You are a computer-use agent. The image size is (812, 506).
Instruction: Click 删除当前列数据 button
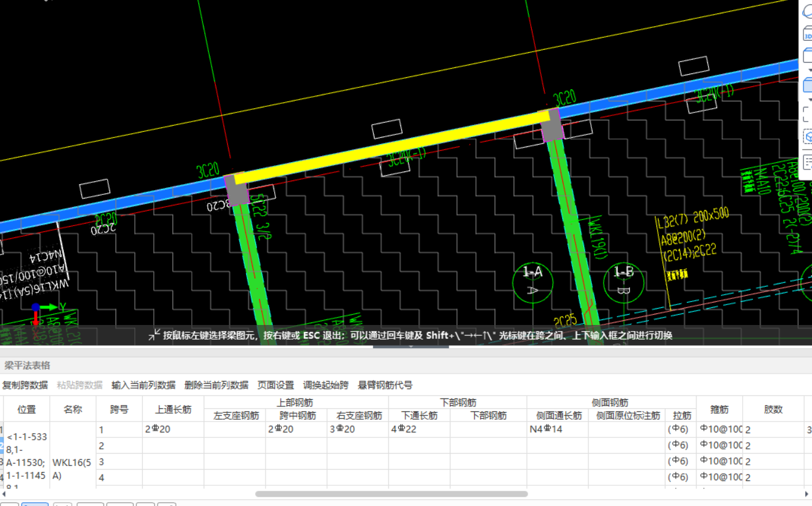(216, 385)
